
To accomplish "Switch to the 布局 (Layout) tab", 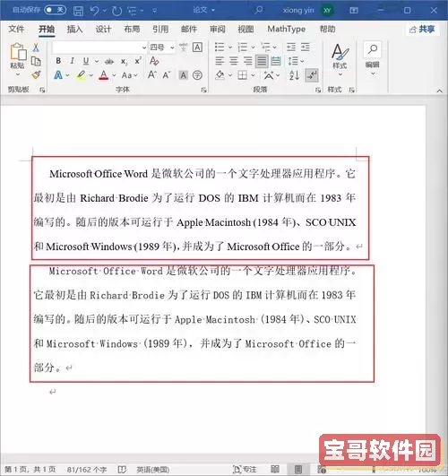I will [132, 30].
